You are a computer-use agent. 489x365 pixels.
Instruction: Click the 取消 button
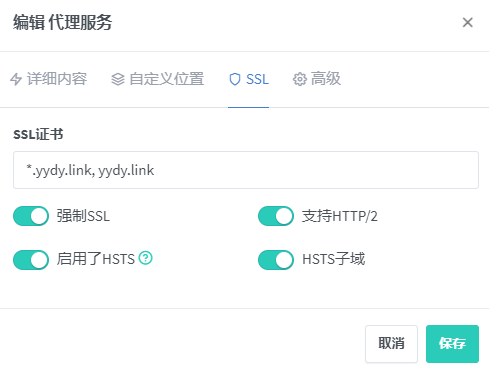391,344
